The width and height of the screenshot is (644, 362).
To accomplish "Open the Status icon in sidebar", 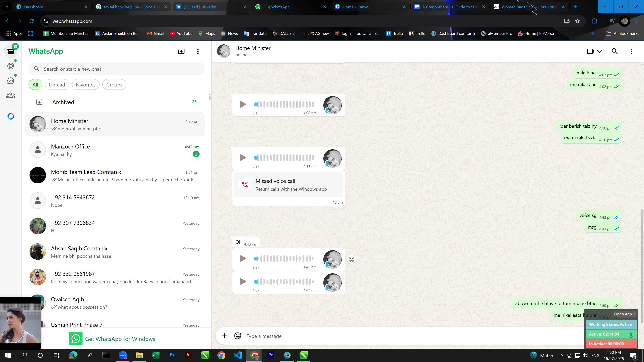I will click(11, 66).
